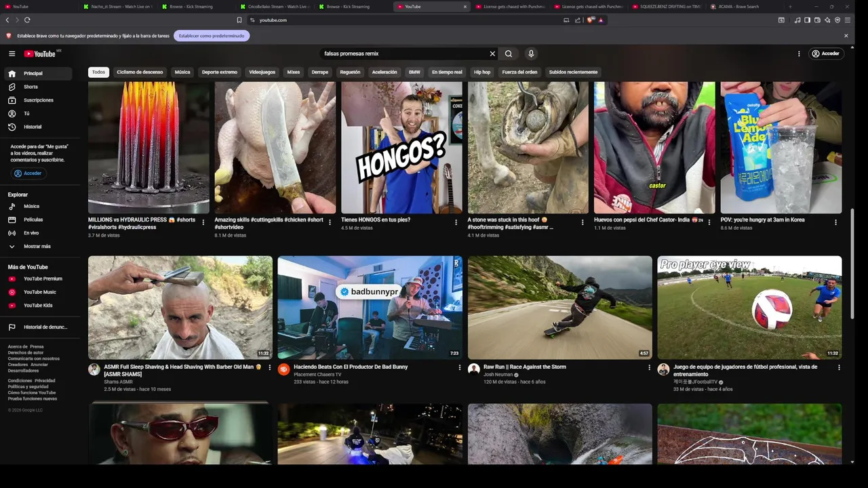Open Brave Leo AI sparkle icon

827,20
